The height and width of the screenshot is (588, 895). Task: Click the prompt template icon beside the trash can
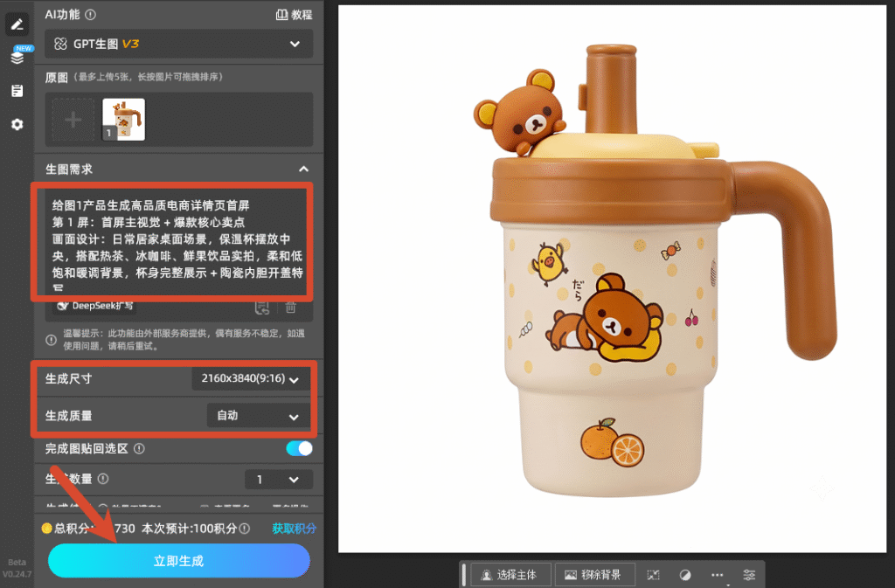tap(262, 308)
